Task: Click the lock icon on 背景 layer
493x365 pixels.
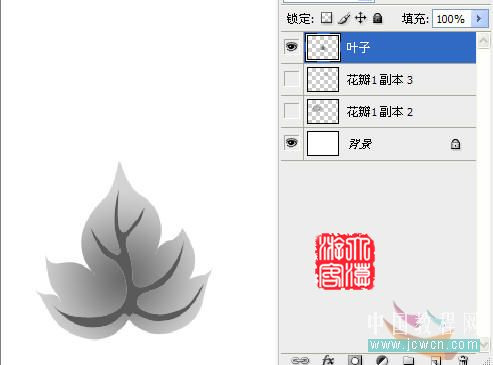Action: (x=455, y=144)
